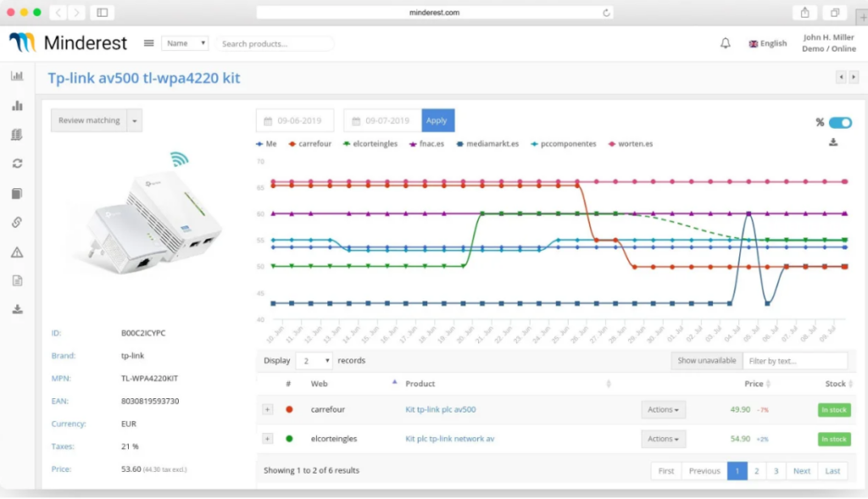Click the First pagination button
The height and width of the screenshot is (499, 868).
click(x=666, y=471)
